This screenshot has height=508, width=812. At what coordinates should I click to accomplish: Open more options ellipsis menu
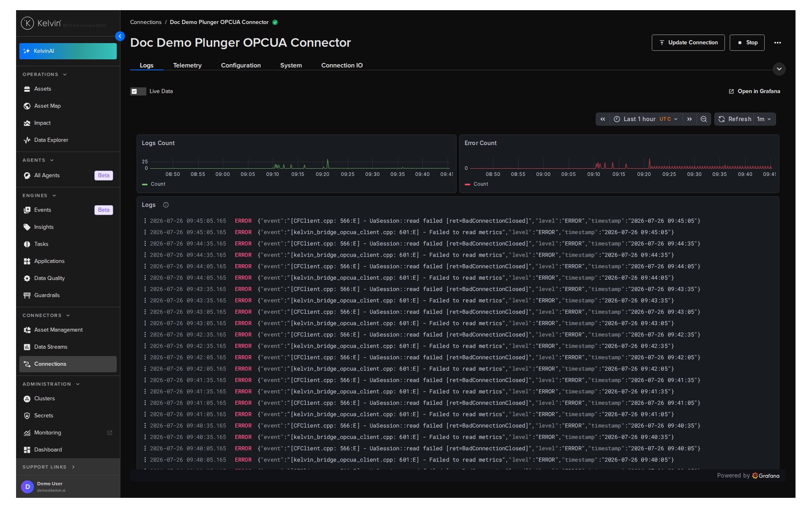tap(777, 43)
